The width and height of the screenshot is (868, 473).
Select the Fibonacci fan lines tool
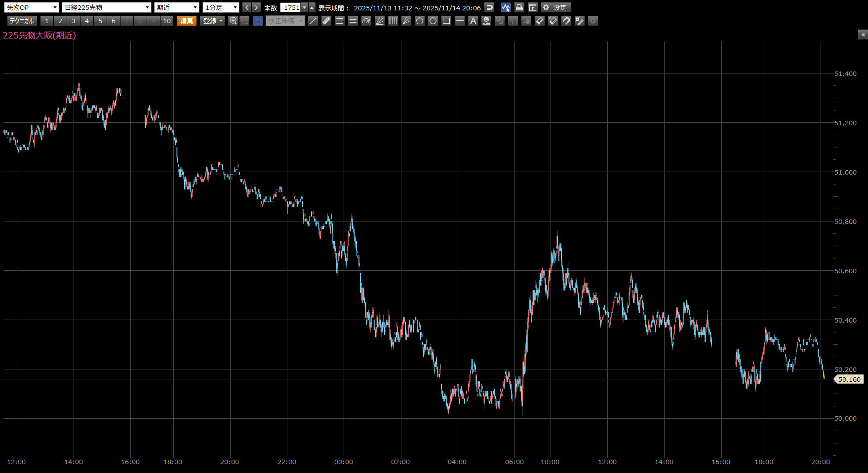380,21
